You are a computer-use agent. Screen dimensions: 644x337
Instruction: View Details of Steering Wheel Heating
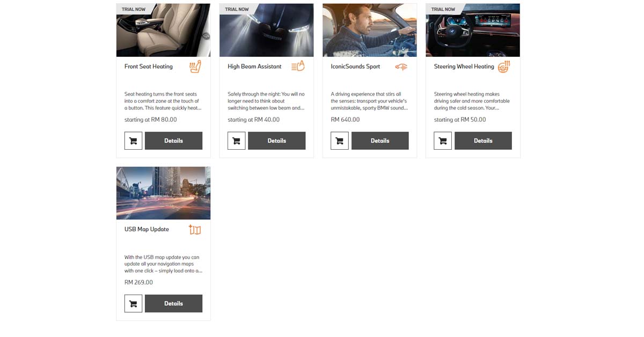pyautogui.click(x=483, y=141)
